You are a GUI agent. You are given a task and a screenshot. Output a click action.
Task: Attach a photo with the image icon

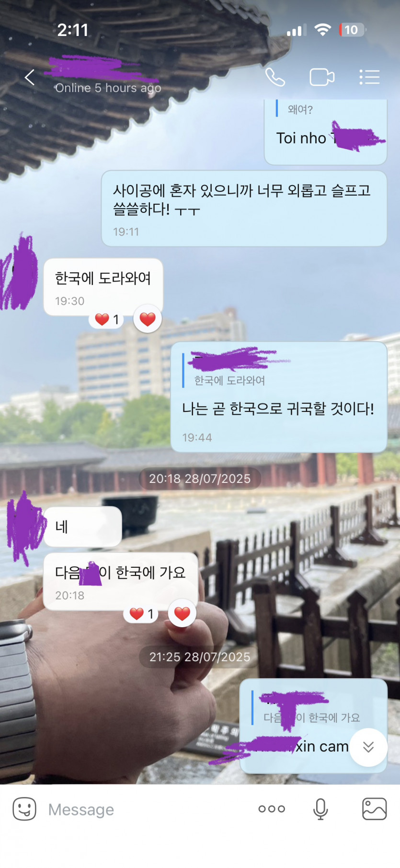(374, 809)
